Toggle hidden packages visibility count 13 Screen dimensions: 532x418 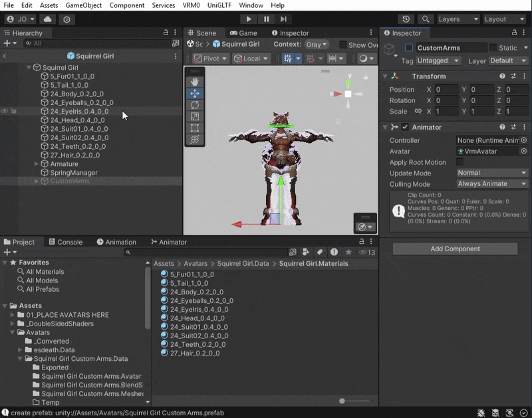pyautogui.click(x=367, y=253)
